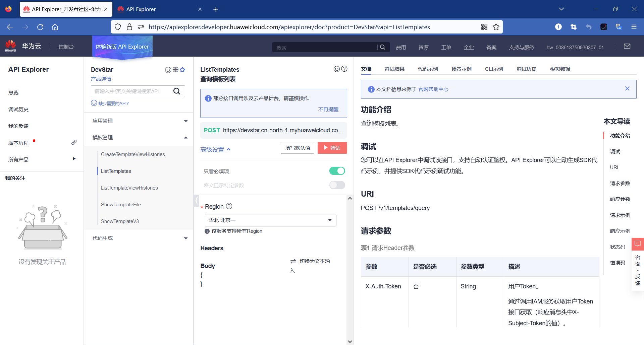Click the Huawei Cloud logo
The height and width of the screenshot is (345, 644).
coord(23,46)
